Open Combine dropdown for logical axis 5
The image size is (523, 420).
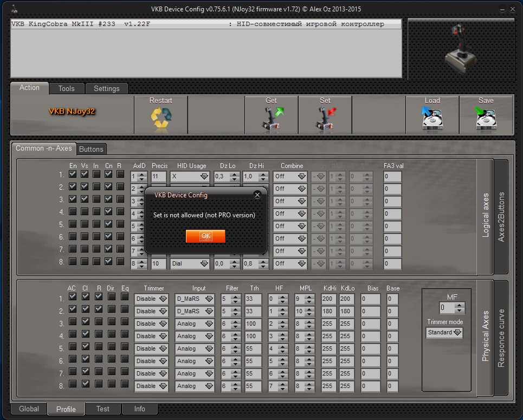coord(290,226)
